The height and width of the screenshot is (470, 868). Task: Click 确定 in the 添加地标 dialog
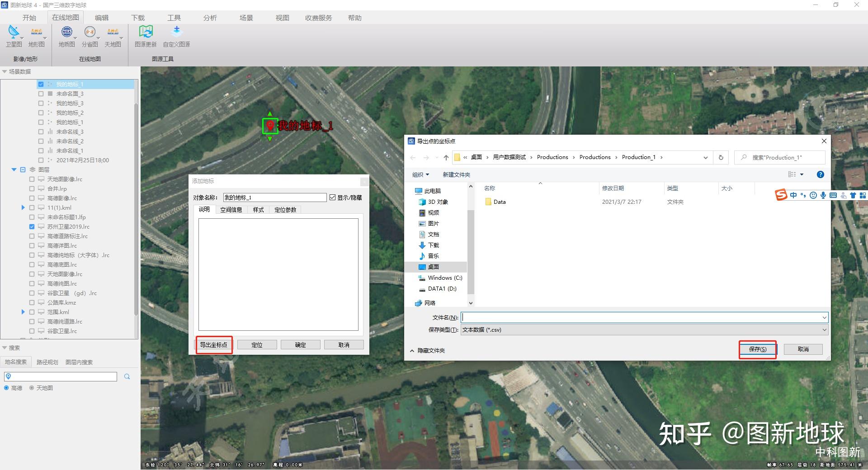(301, 345)
